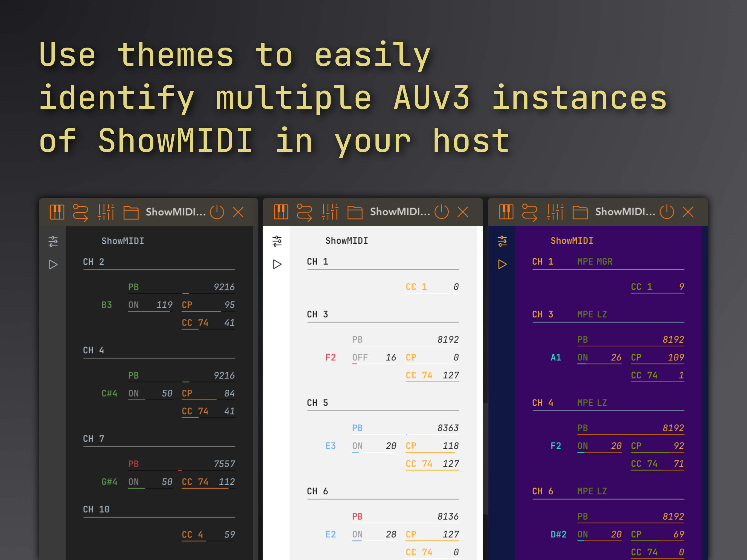747x560 pixels.
Task: Open the folder icon in the dark window
Action: pos(131,213)
